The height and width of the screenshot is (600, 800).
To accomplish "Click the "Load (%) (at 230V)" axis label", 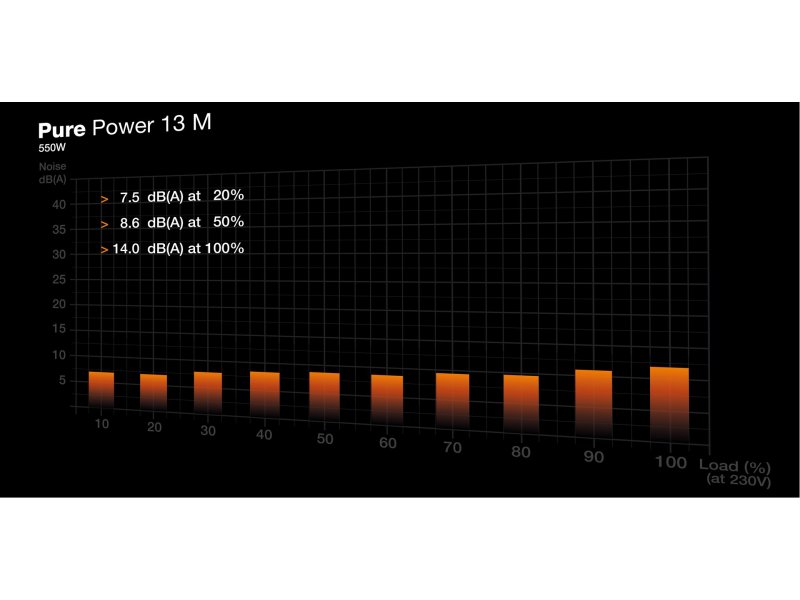I will pyautogui.click(x=735, y=473).
